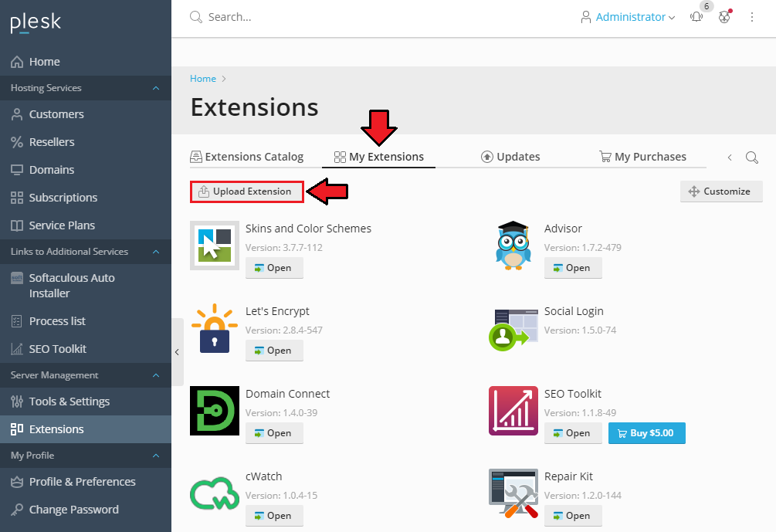Click the Social Login title
776x532 pixels.
[x=574, y=311]
